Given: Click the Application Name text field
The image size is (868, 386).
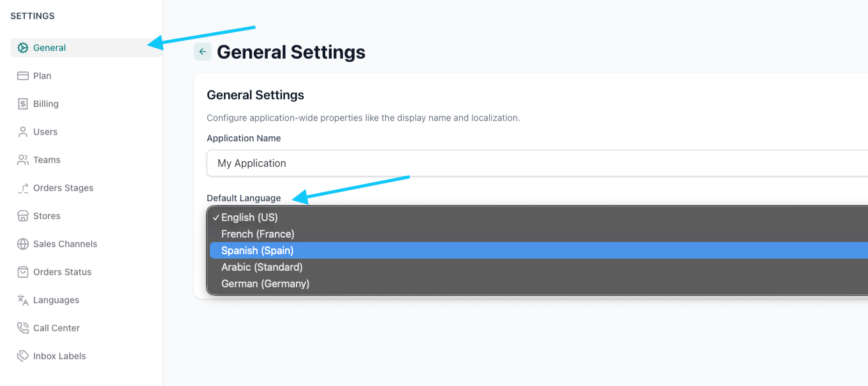Looking at the screenshot, I should [x=536, y=163].
